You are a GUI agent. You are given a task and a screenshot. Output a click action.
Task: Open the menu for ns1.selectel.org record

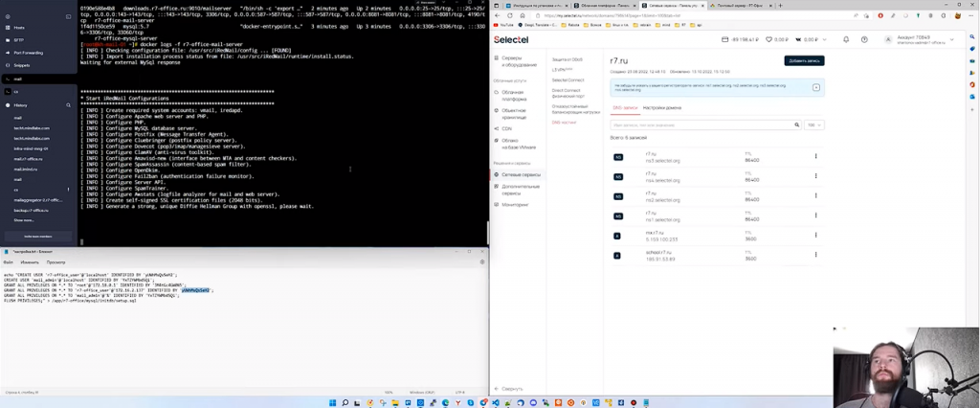click(815, 215)
